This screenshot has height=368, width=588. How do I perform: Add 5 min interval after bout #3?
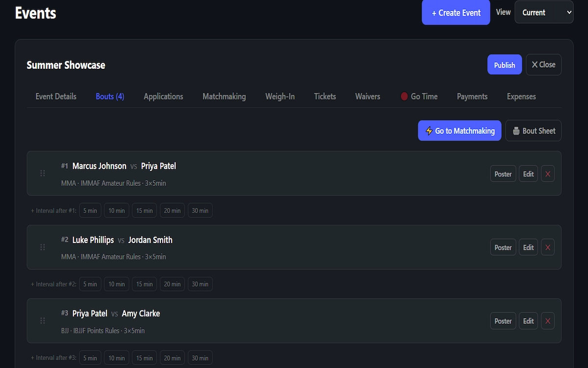(x=90, y=358)
